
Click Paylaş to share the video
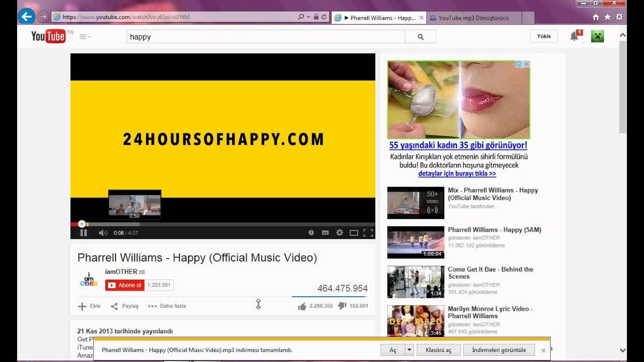pos(124,306)
